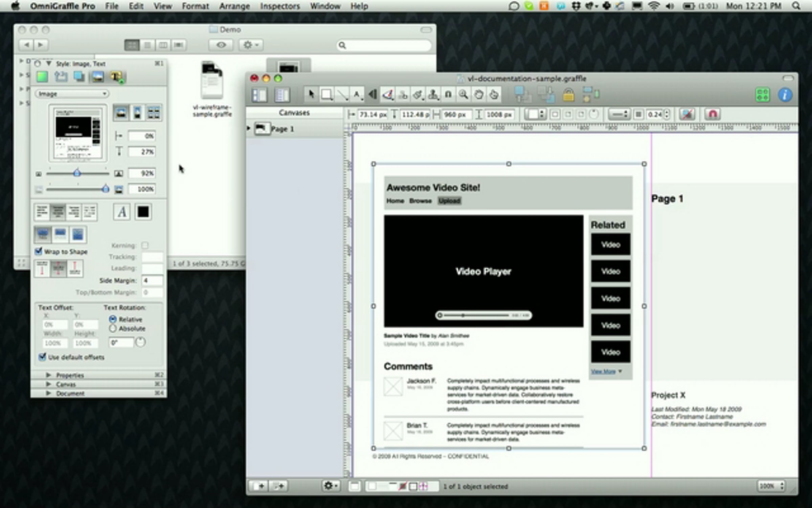Uncheck Use default offsets
Screen dimensions: 812x508
click(42, 357)
